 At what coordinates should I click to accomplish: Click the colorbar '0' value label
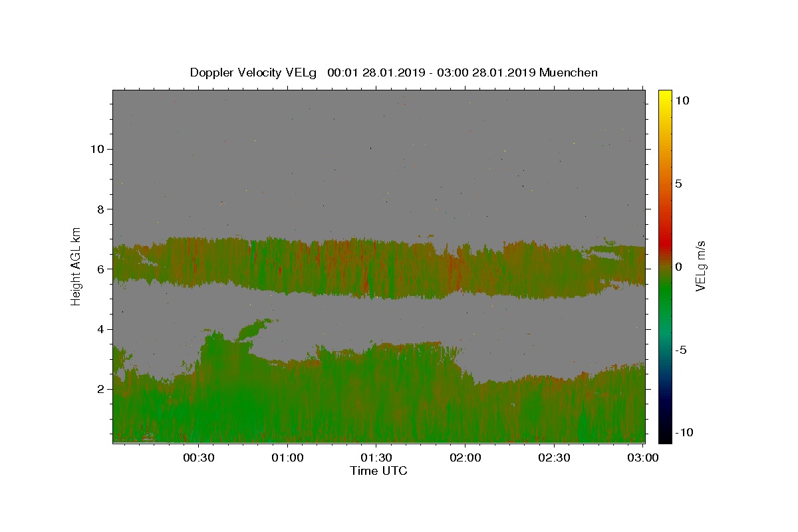click(x=678, y=267)
